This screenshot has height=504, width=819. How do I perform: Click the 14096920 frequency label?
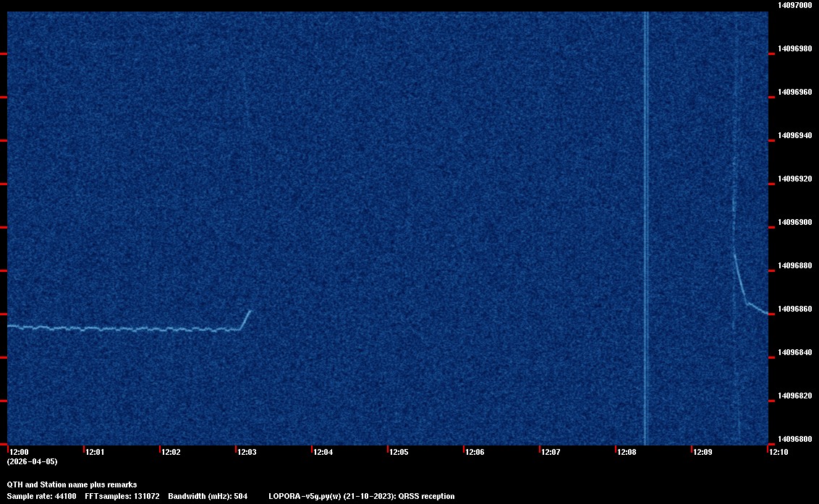click(x=795, y=179)
